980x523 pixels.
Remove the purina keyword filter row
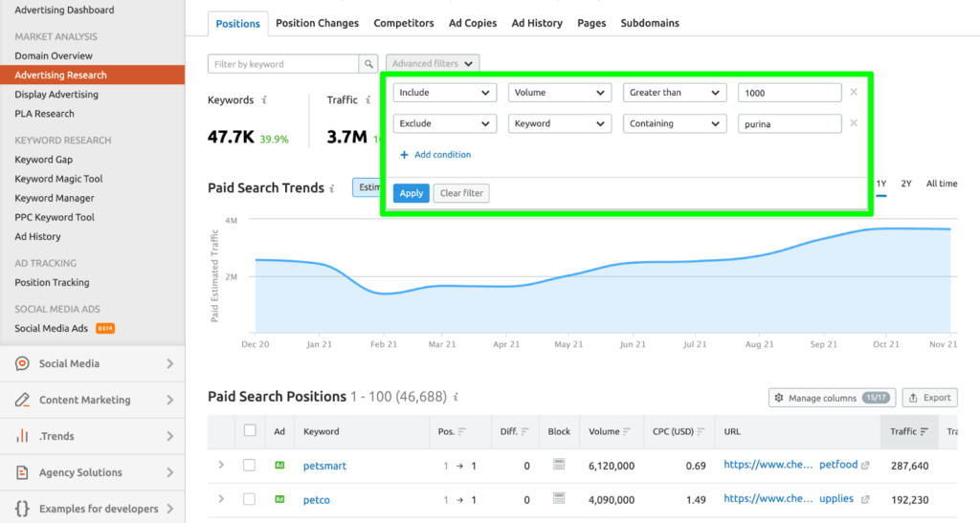[x=854, y=123]
